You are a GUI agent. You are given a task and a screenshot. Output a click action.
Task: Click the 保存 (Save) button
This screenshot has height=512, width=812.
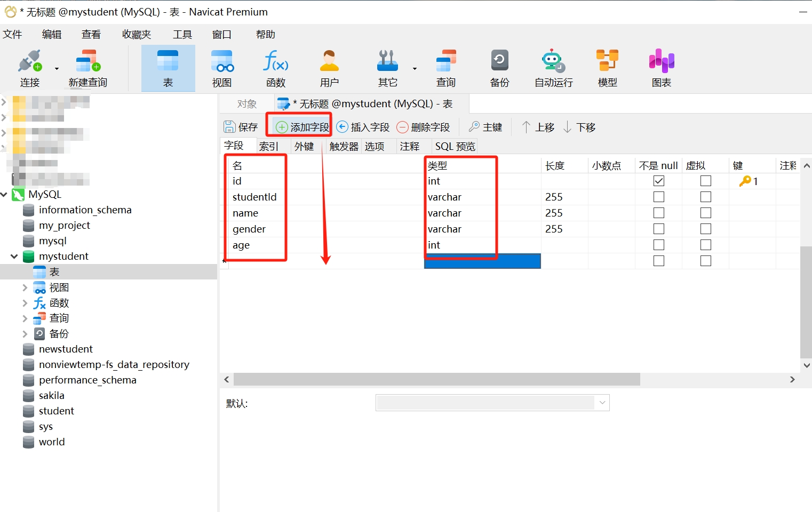[x=241, y=127]
